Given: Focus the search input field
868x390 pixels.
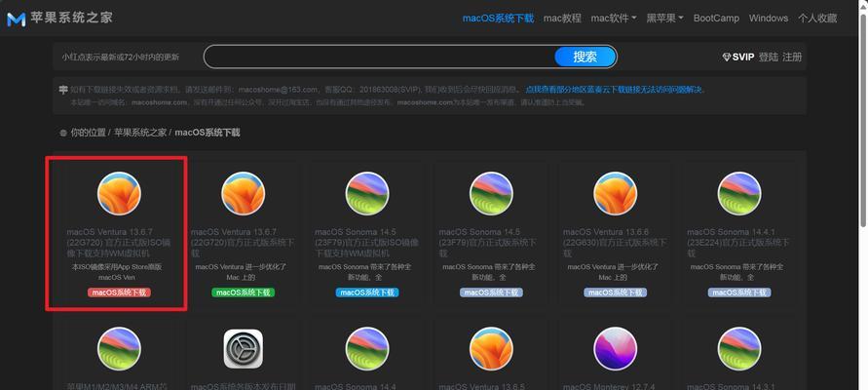Looking at the screenshot, I should pyautogui.click(x=379, y=57).
